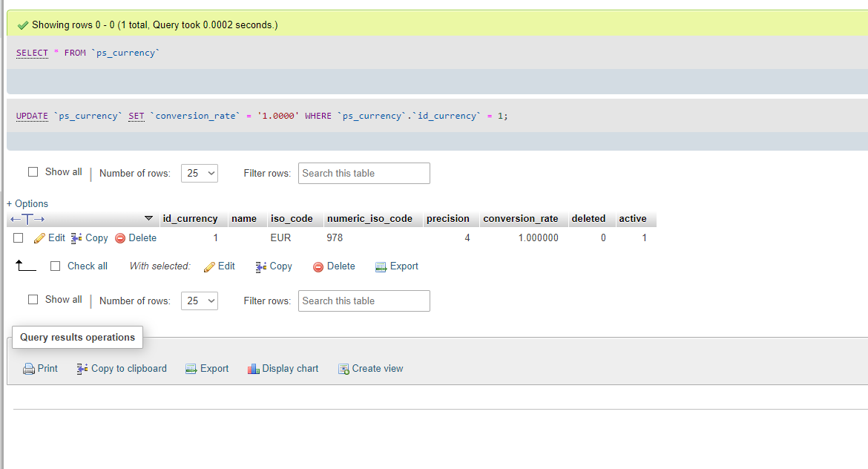
Task: Tick the bottom Show all checkbox
Action: 33,299
